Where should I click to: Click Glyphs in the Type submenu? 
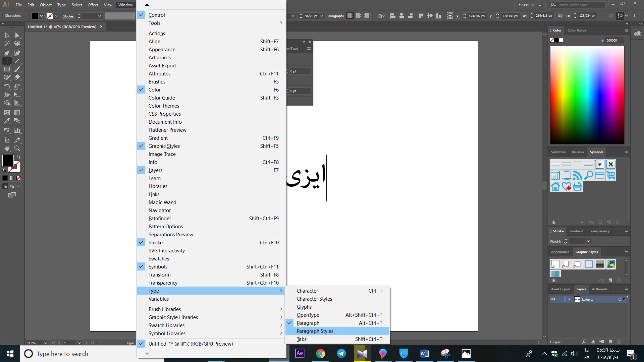pos(304,307)
